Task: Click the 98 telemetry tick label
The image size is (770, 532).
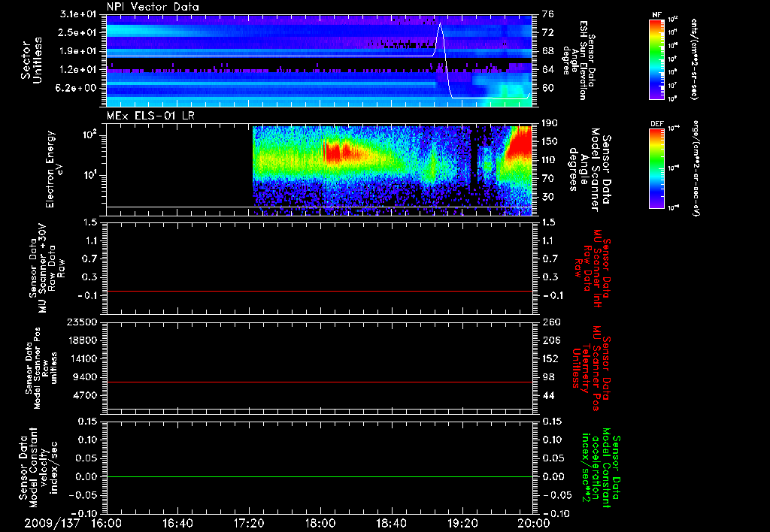Action: click(548, 377)
